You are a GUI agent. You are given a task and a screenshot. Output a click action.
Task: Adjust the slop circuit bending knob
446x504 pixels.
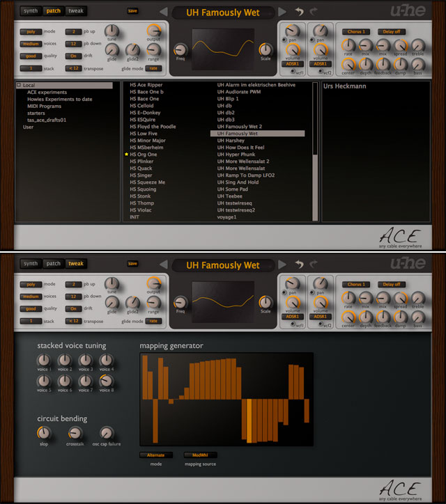(x=43, y=433)
